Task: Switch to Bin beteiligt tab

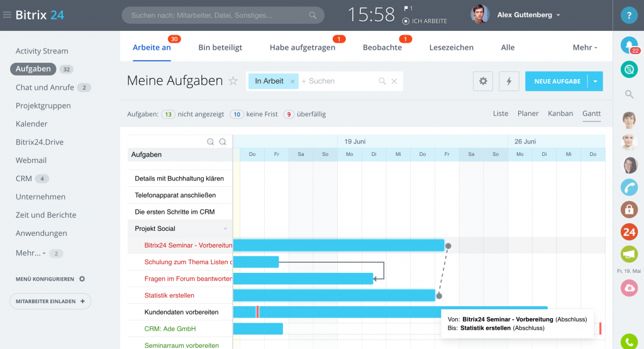Action: pos(220,48)
